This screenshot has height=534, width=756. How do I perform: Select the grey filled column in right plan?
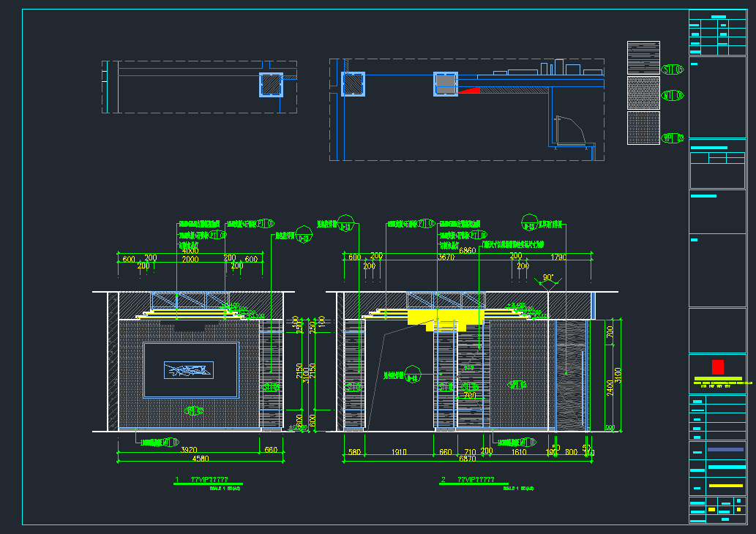tap(446, 84)
